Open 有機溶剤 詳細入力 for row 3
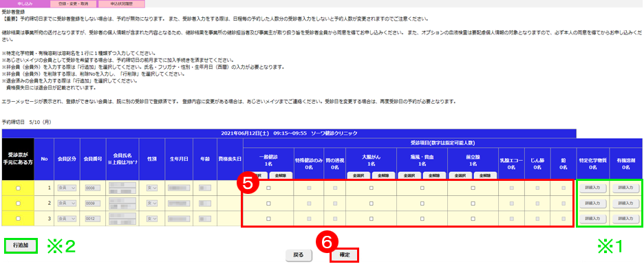Image resolution: width=644 pixels, height=273 pixels. coord(626,219)
